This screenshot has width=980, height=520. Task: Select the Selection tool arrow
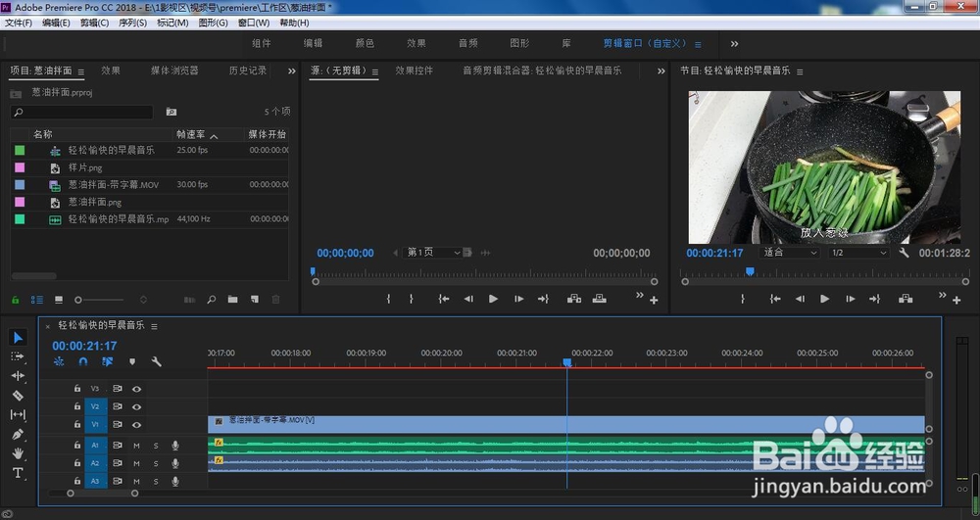18,338
